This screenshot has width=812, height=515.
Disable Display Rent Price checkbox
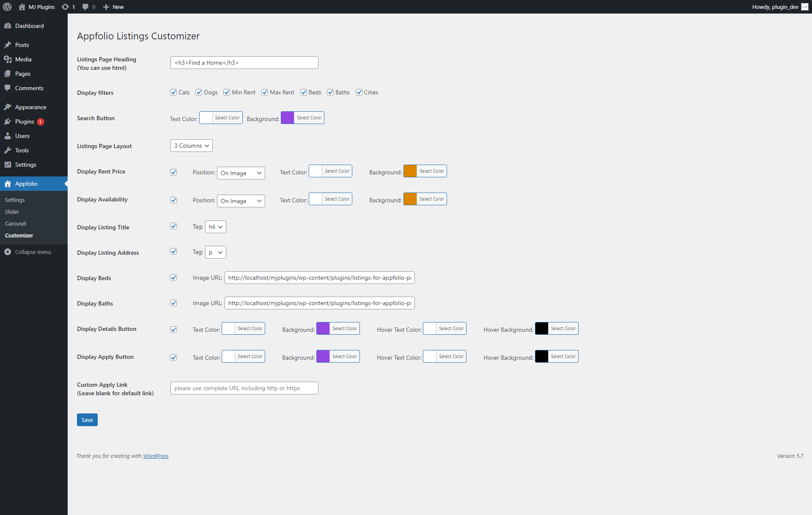[x=173, y=172]
